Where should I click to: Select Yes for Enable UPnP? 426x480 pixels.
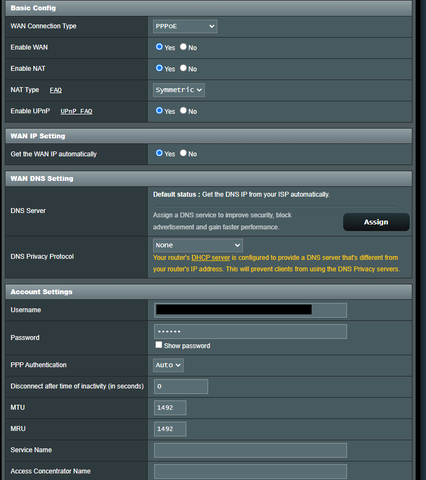(159, 111)
